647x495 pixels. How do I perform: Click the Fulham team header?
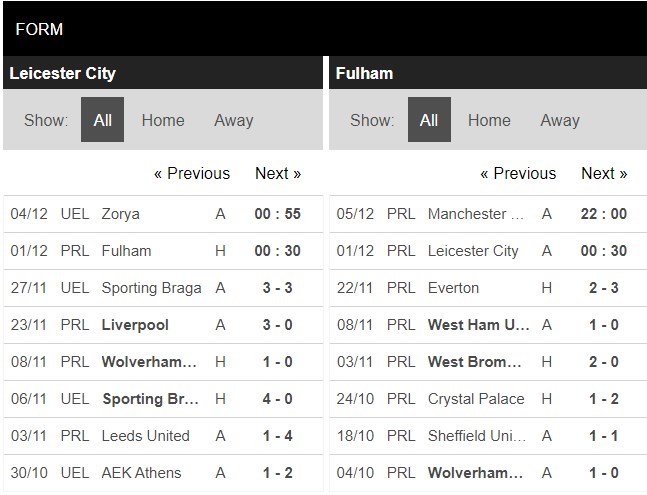365,73
